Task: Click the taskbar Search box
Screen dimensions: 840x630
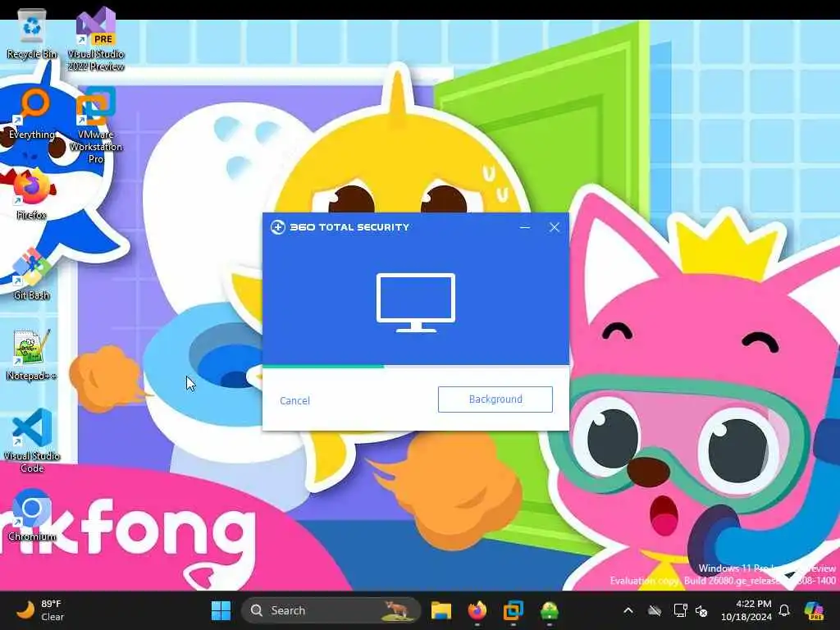Action: pyautogui.click(x=331, y=610)
